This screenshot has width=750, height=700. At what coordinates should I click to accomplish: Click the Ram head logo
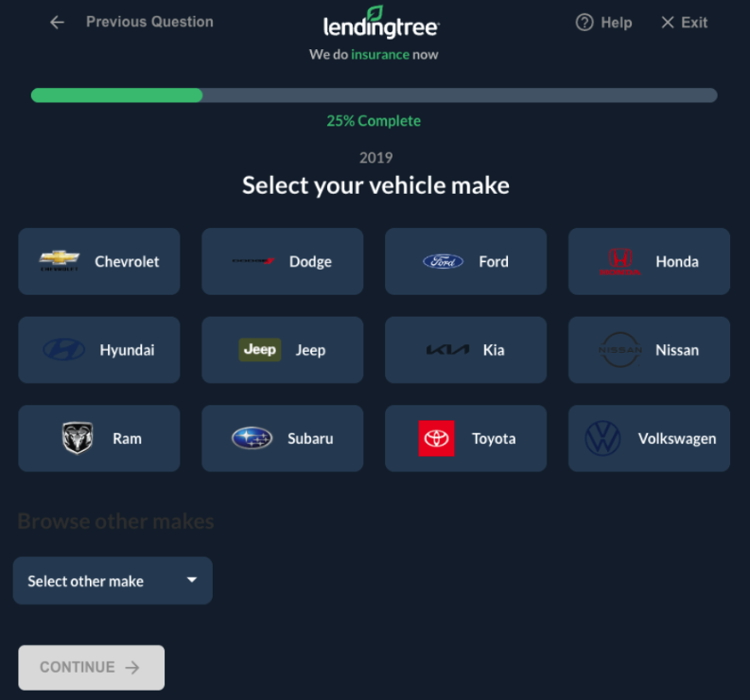78,438
